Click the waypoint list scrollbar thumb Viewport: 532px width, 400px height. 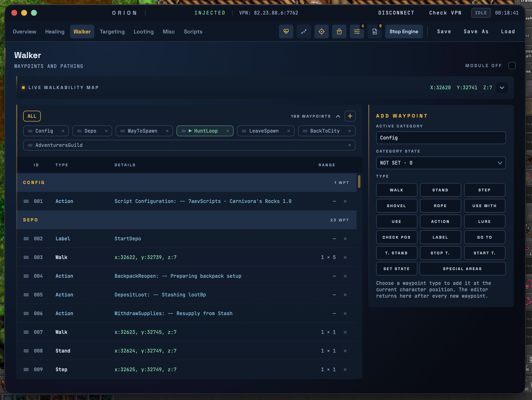(359, 182)
